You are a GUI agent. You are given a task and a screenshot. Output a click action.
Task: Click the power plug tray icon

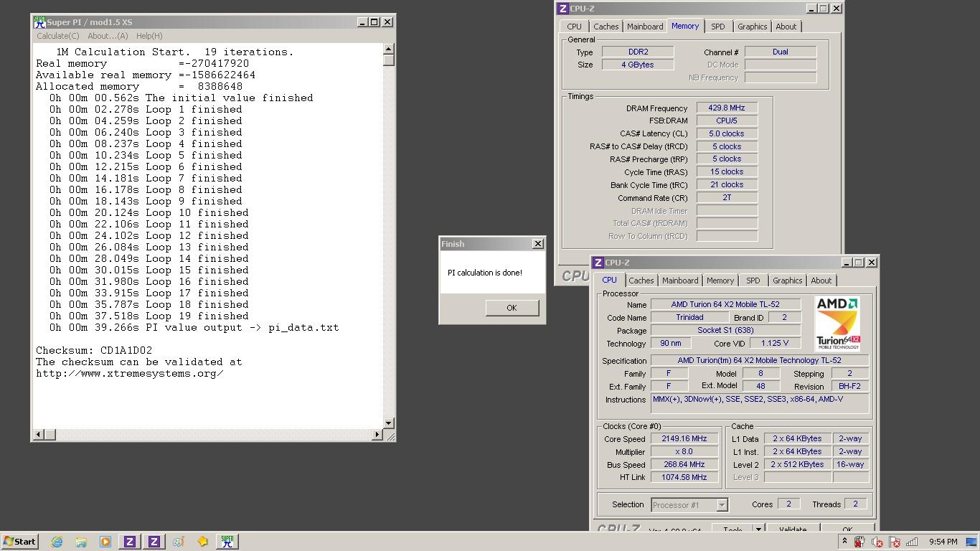click(x=859, y=542)
